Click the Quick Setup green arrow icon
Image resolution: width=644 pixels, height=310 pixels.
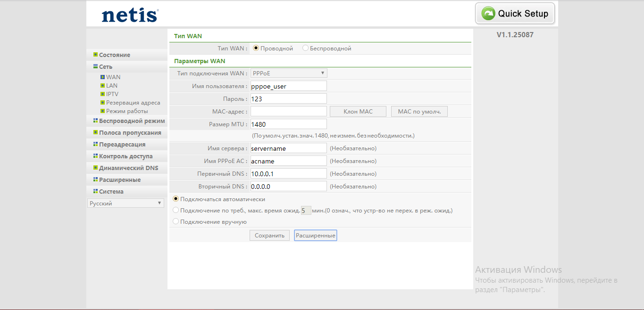(488, 14)
